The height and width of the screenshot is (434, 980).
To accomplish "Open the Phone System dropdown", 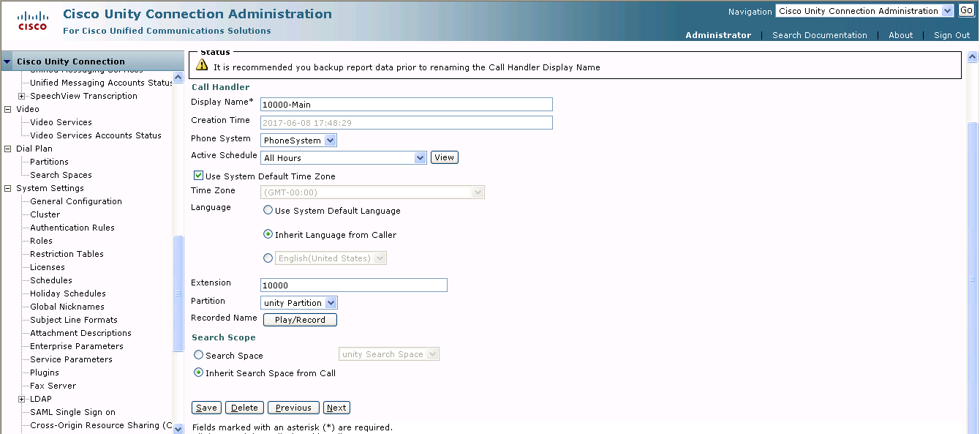I will [299, 140].
